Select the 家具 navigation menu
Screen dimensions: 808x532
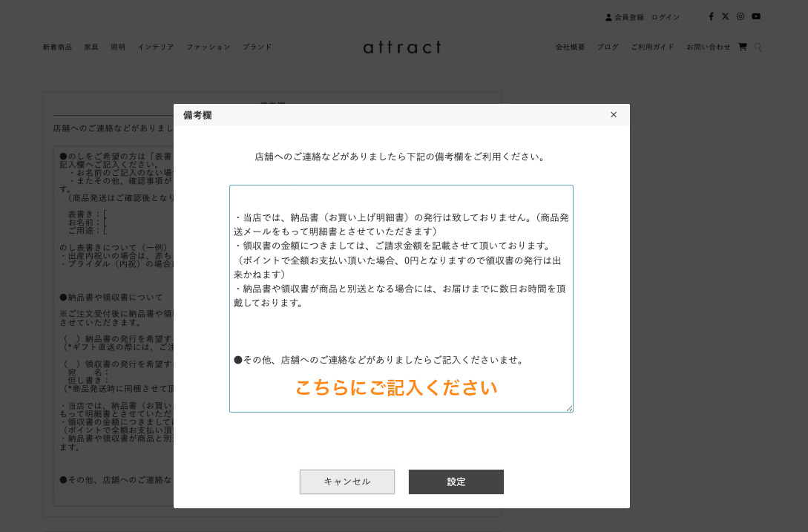pyautogui.click(x=91, y=46)
